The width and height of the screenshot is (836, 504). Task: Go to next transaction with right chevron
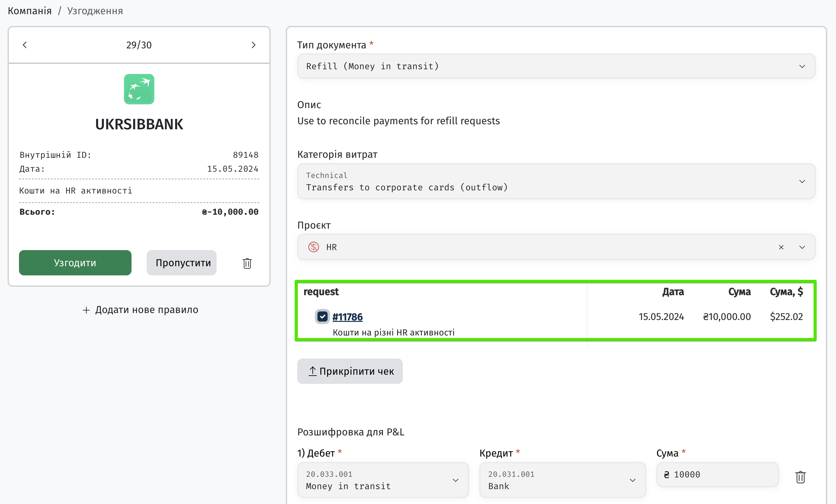pyautogui.click(x=254, y=45)
